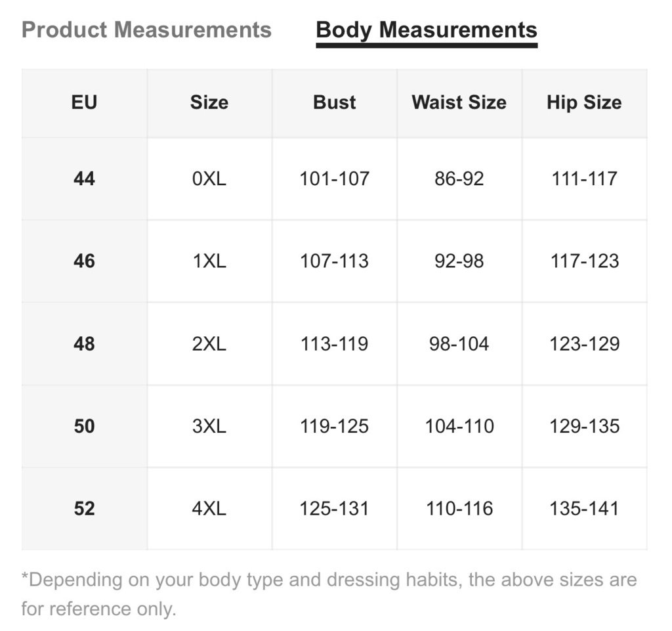The image size is (672, 631).
Task: Switch to the Product Measurements tab
Action: (x=146, y=30)
